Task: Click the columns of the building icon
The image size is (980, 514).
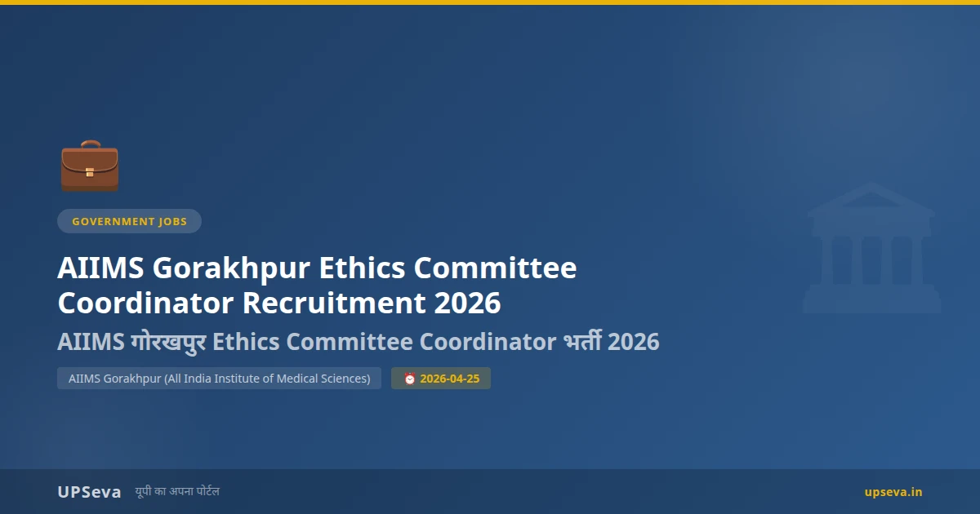Action: click(x=871, y=259)
